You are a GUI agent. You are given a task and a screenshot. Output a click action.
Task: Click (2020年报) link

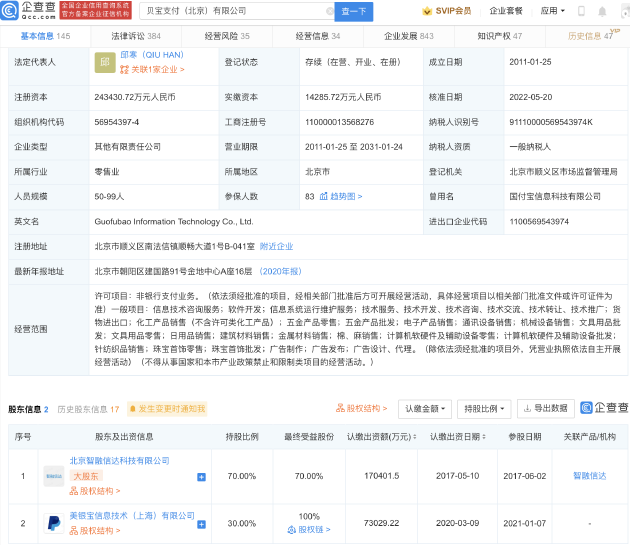point(280,271)
